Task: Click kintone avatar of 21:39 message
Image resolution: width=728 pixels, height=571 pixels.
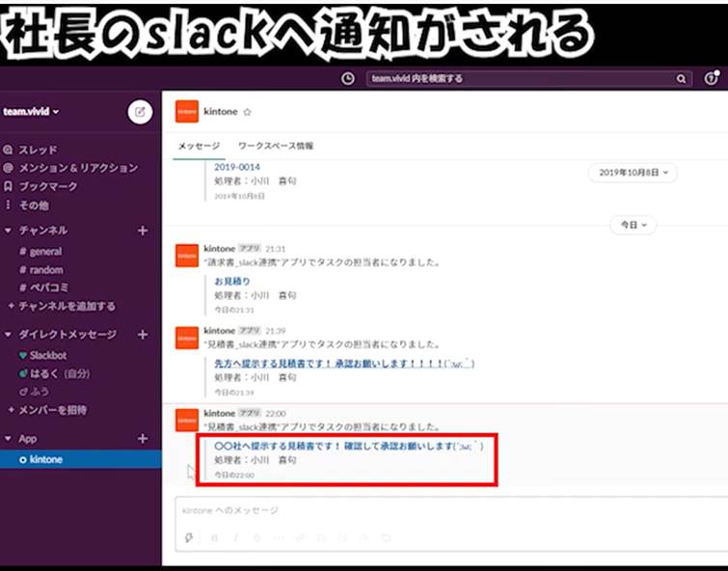Action: 187,338
